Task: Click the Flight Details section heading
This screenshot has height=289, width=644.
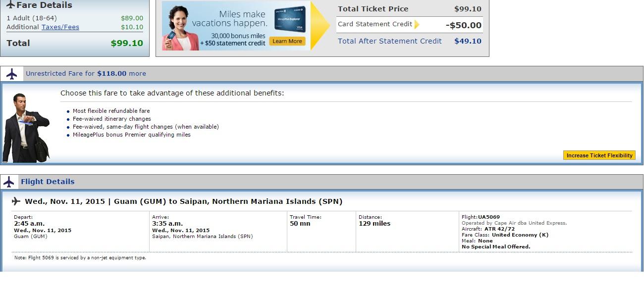Action: point(48,182)
